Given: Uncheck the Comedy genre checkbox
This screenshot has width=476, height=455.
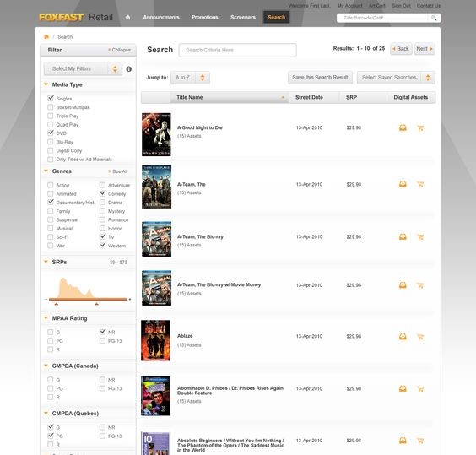Looking at the screenshot, I should click(103, 193).
